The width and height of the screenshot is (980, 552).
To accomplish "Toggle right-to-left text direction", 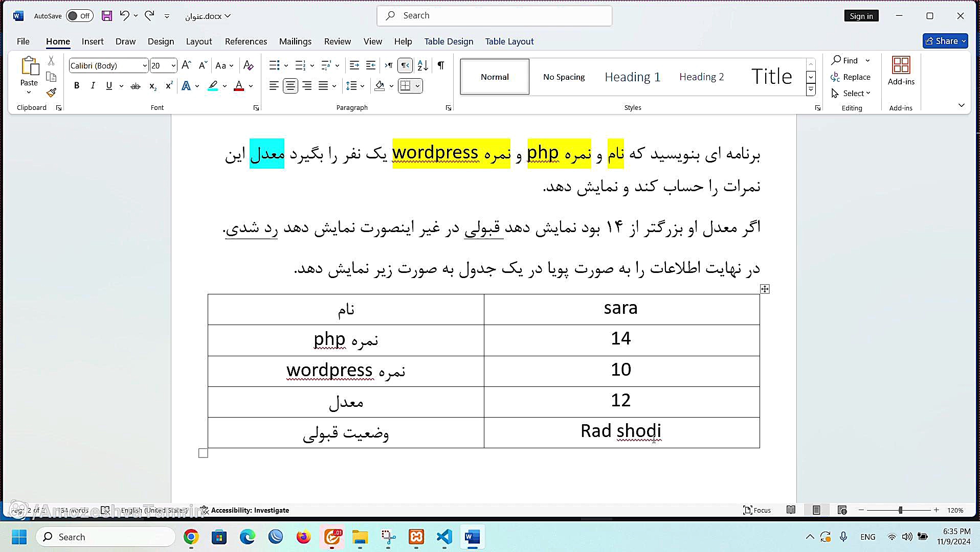I will click(x=405, y=65).
